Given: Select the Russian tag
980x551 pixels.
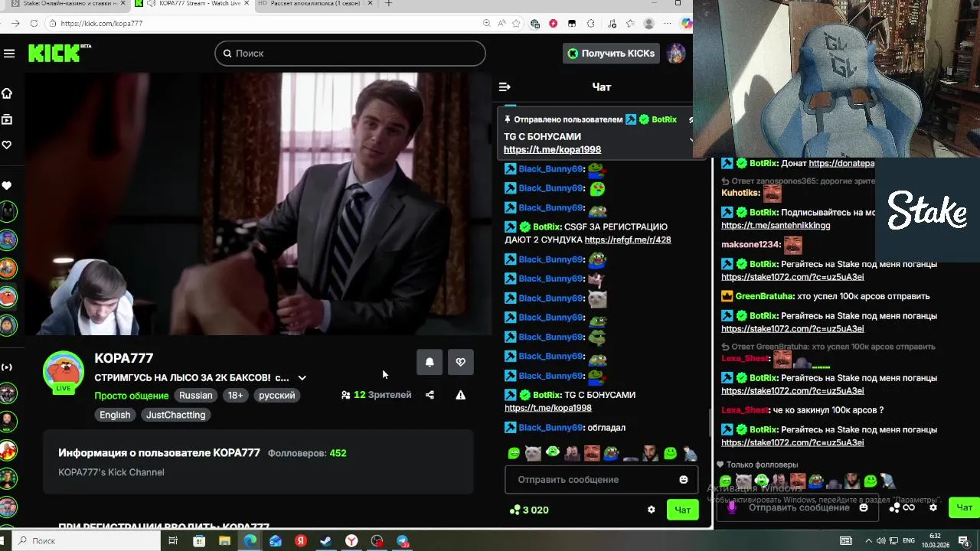Looking at the screenshot, I should point(196,396).
